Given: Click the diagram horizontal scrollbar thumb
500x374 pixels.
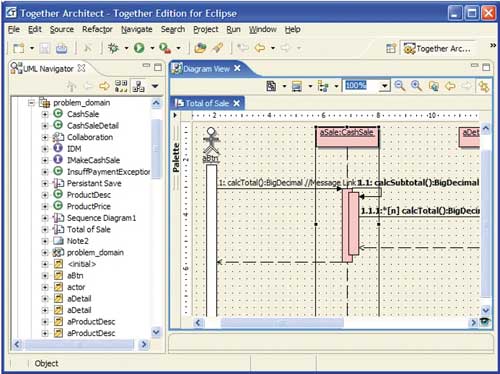Looking at the screenshot, I should [282, 323].
